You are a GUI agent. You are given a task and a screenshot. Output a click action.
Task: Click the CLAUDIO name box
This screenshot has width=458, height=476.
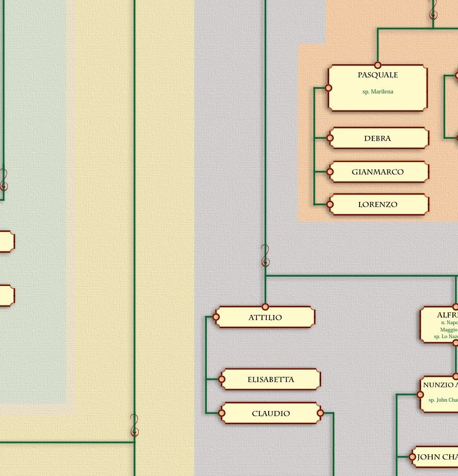(271, 414)
